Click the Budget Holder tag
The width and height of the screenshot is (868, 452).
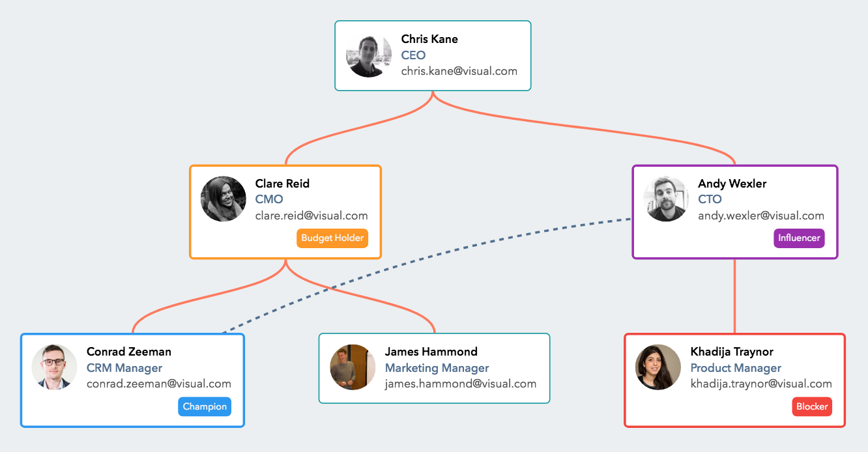click(332, 238)
